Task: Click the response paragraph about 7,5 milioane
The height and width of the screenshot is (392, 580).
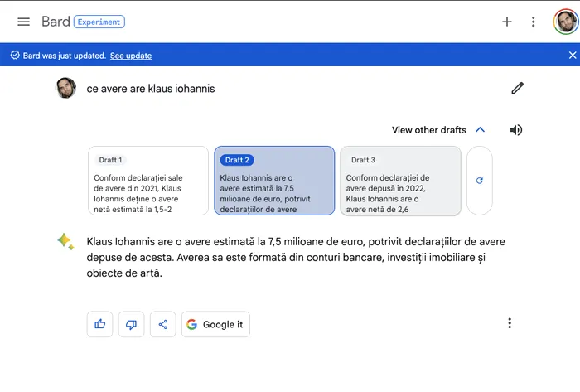Action: point(296,258)
